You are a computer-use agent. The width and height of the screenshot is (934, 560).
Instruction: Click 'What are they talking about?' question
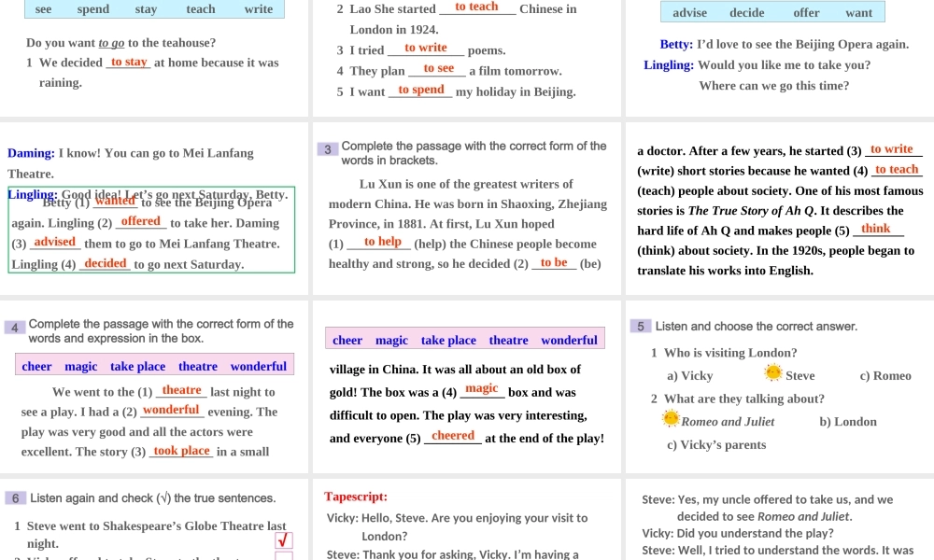tap(744, 399)
